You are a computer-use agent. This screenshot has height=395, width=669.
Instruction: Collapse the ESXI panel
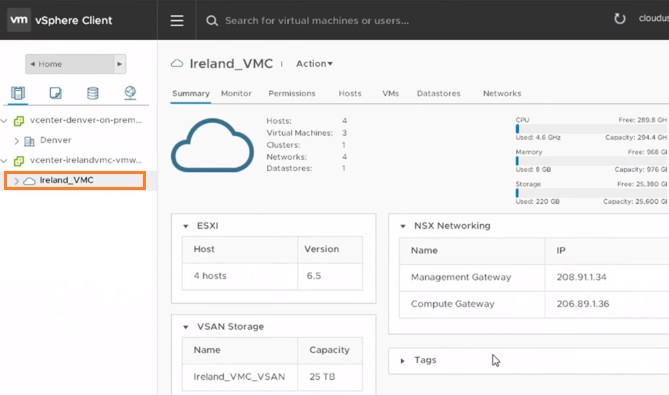click(x=186, y=226)
